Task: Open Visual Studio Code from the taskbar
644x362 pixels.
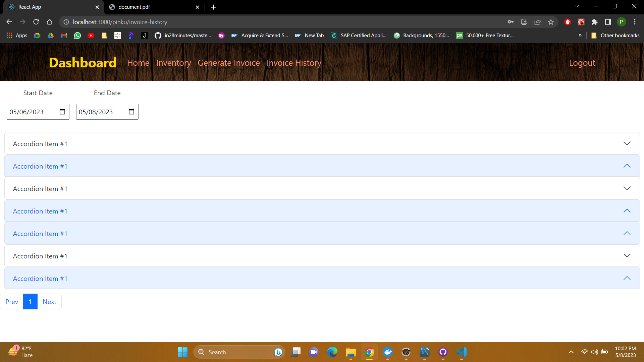Action: click(x=462, y=352)
